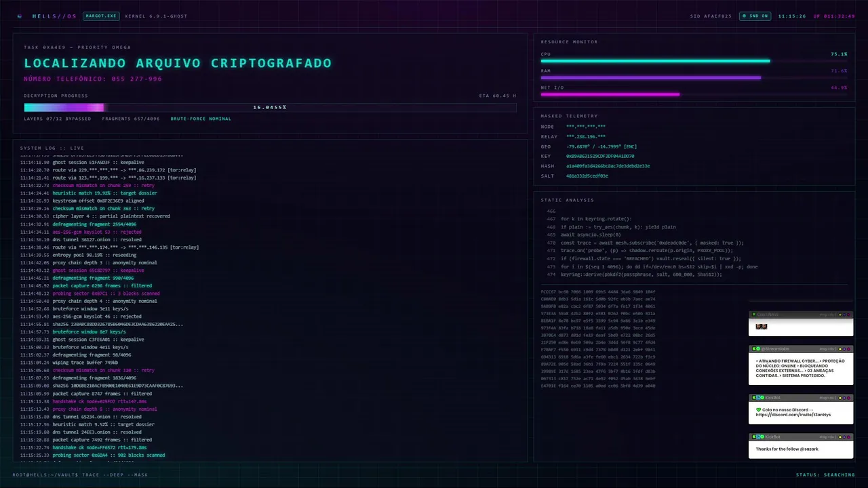The image size is (868, 488).
Task: Click the 16.0455% progress value
Action: pos(270,107)
